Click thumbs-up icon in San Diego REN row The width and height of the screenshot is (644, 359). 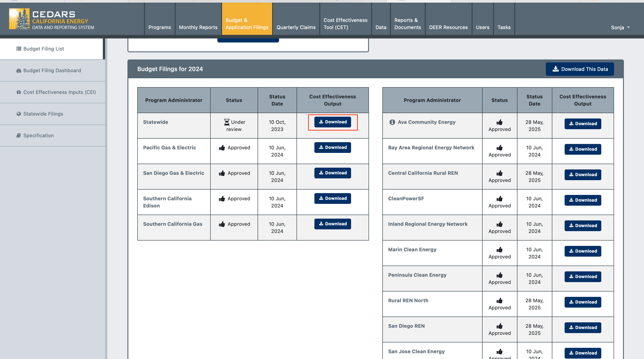coord(499,326)
